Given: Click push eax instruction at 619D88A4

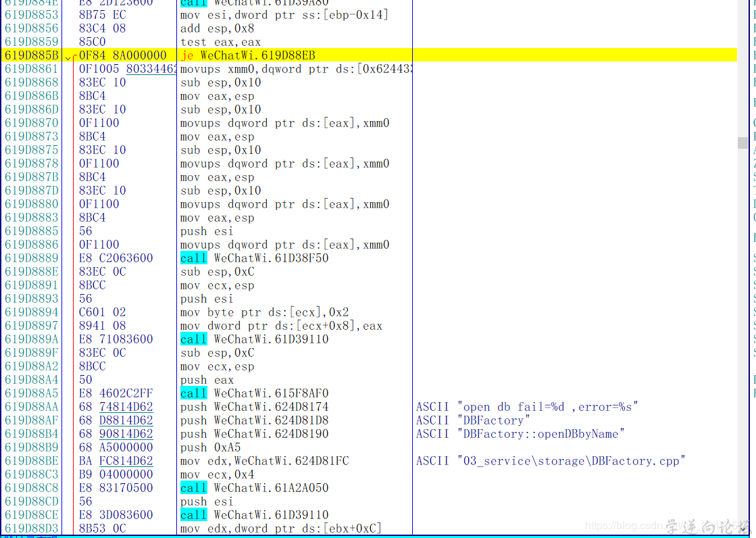Looking at the screenshot, I should [207, 380].
